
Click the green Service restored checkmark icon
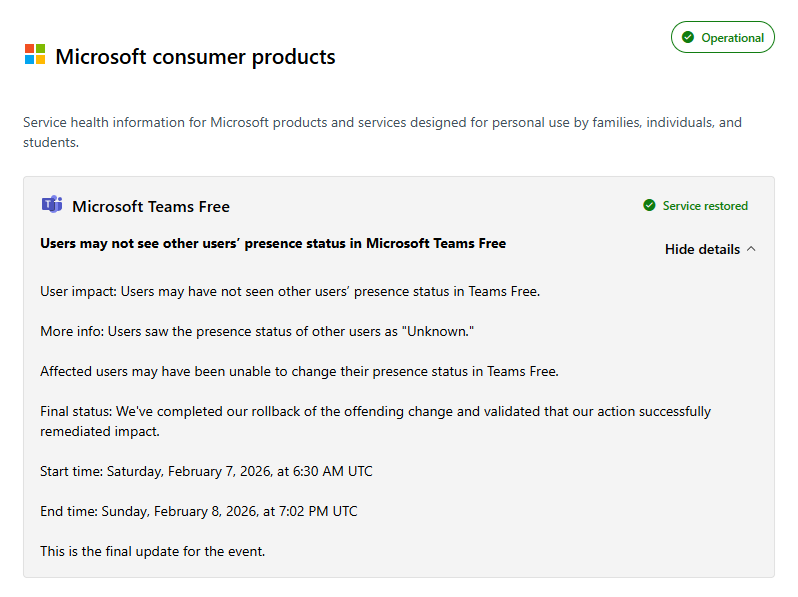650,206
